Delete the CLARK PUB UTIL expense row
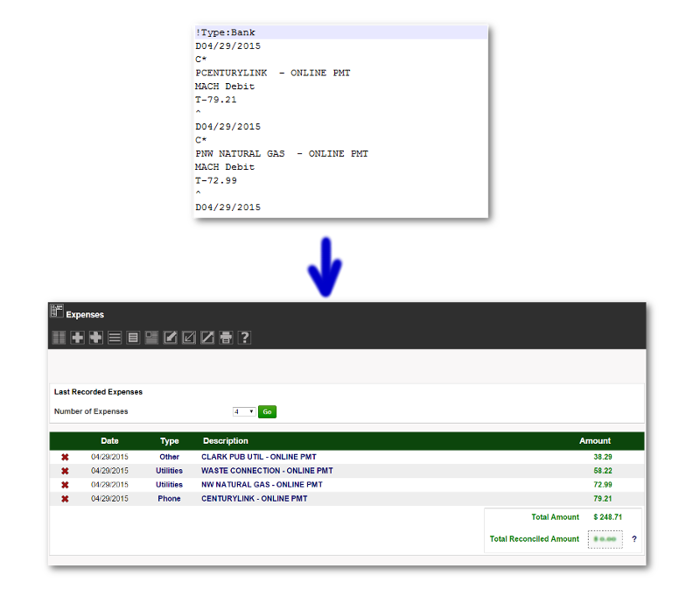This screenshot has width=700, height=603. 65,457
